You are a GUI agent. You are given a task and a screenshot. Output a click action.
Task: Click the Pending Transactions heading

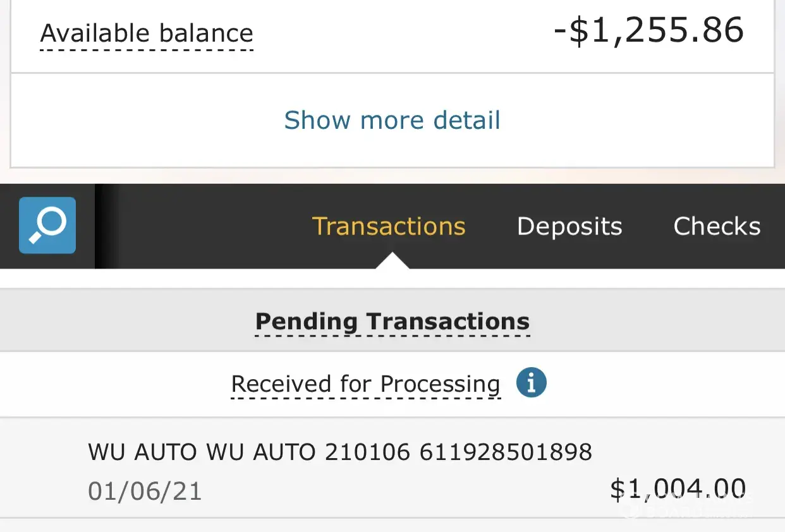[392, 322]
